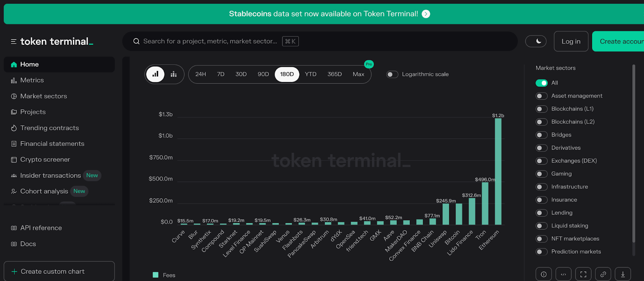This screenshot has width=644, height=281.
Task: Switch to the stacked bar chart view icon
Action: coord(174,74)
